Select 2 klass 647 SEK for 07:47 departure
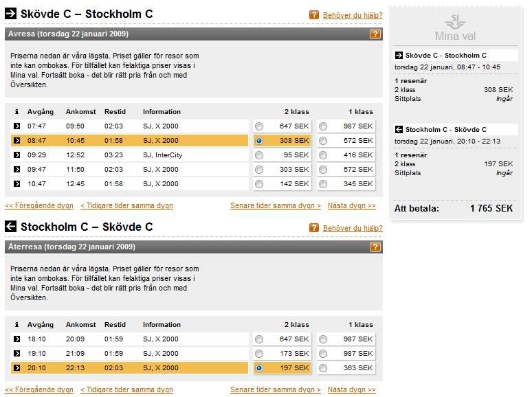The image size is (532, 397). 259,126
